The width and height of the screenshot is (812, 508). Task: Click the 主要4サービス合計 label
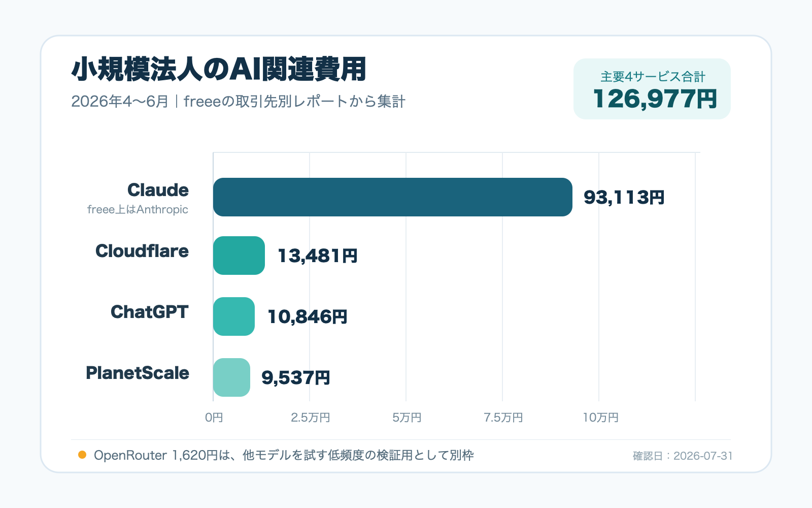[x=653, y=77]
